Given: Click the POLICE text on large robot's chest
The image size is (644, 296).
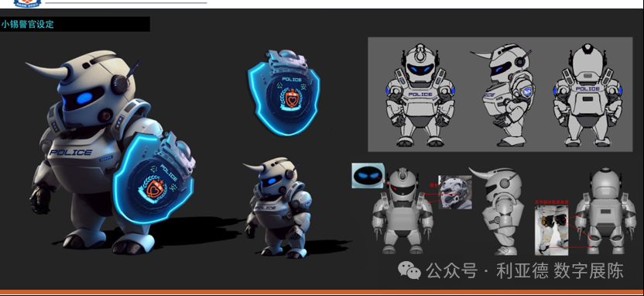Looking at the screenshot, I should coord(70,153).
